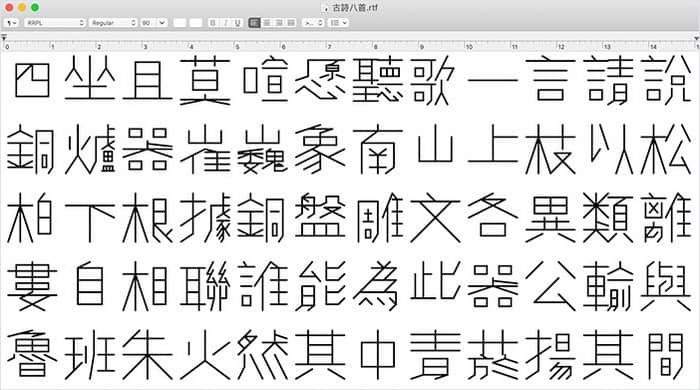Align text to the right

click(279, 22)
